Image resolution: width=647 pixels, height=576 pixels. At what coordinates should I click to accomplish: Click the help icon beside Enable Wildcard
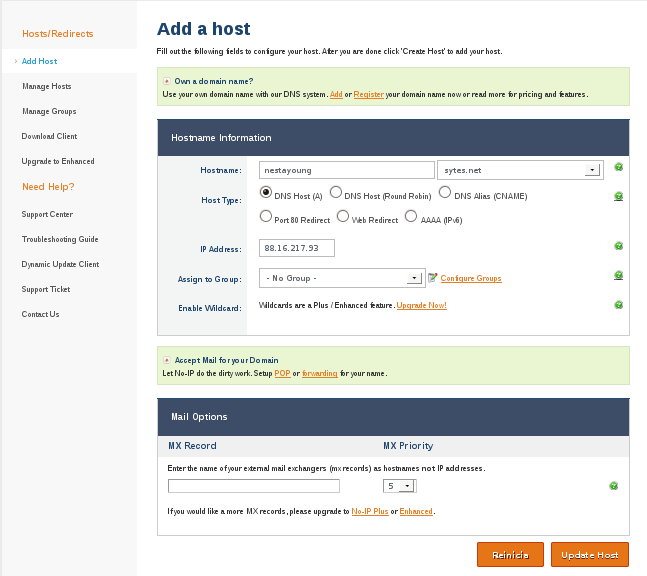click(x=619, y=305)
